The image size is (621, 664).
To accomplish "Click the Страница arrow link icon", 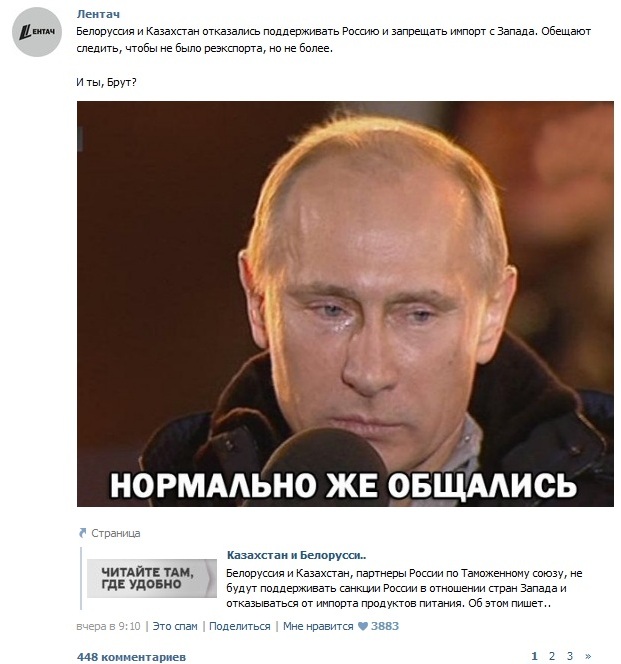I will (x=82, y=533).
